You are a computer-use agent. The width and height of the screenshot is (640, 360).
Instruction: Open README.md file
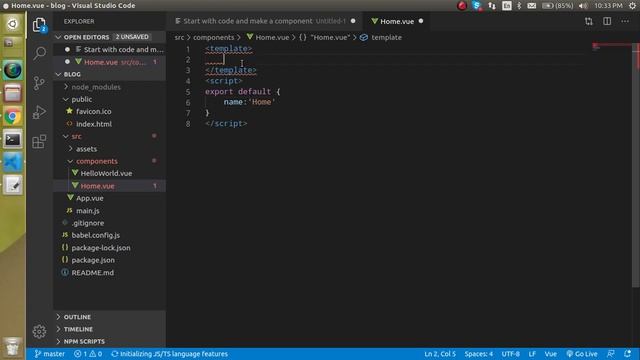pos(109,273)
